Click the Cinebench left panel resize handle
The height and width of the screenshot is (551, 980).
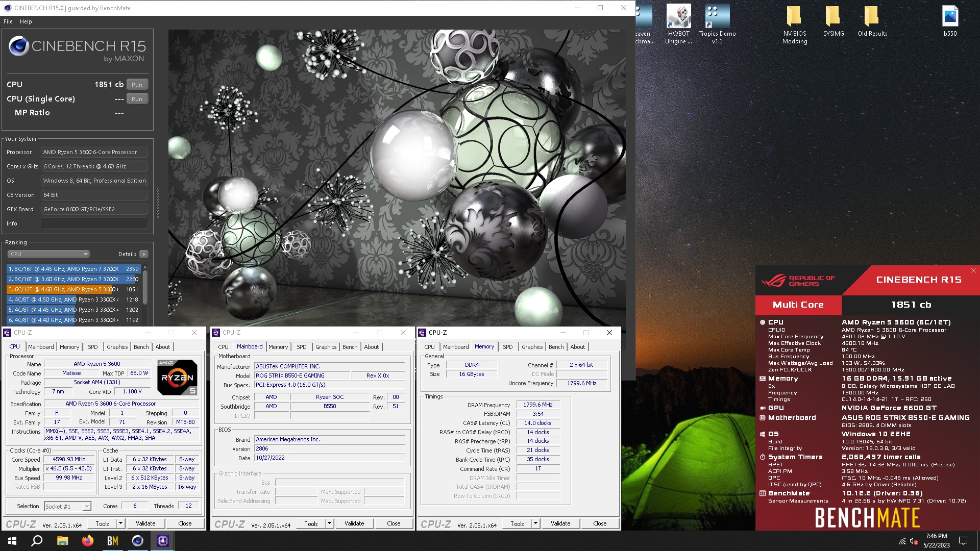coord(158,204)
